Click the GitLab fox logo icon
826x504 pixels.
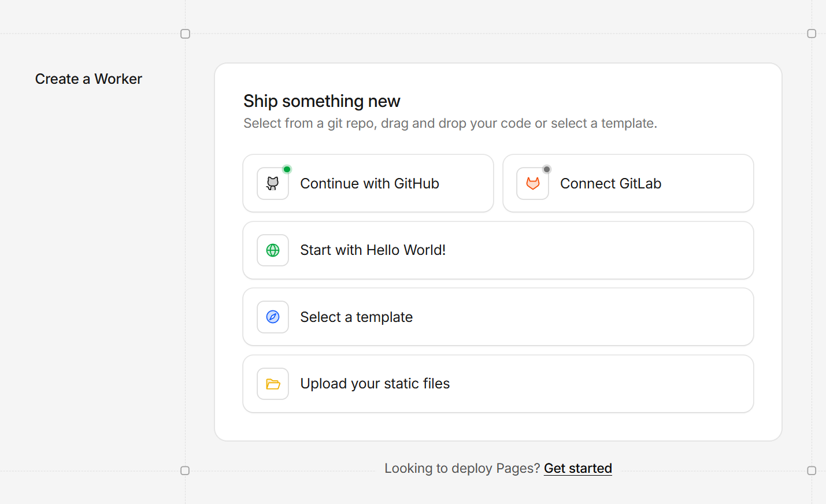532,184
